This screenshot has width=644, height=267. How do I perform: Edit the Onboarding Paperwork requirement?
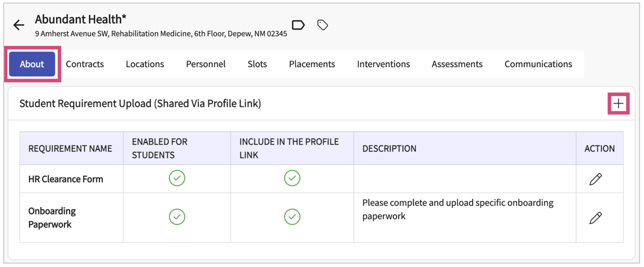point(595,218)
